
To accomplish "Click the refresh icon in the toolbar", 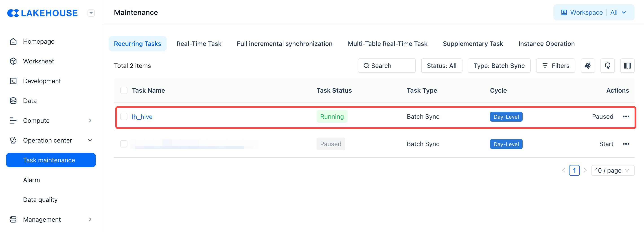I will coord(607,66).
